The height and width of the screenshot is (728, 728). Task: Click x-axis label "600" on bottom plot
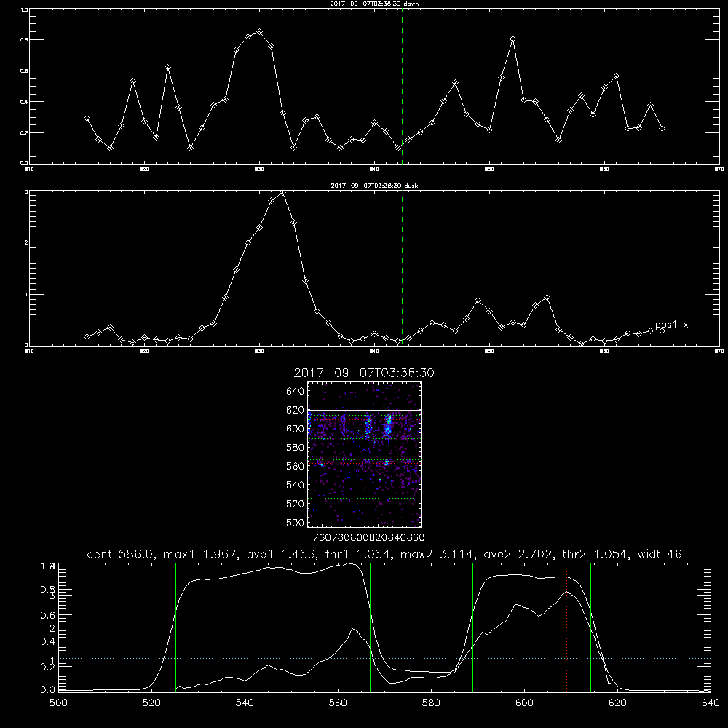point(524,703)
